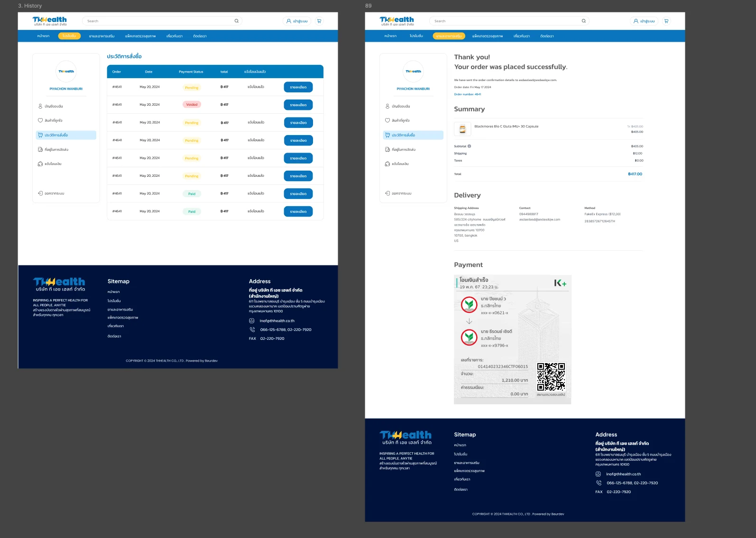Click the email icon in History frame footer
756x538 pixels.
pyautogui.click(x=252, y=321)
